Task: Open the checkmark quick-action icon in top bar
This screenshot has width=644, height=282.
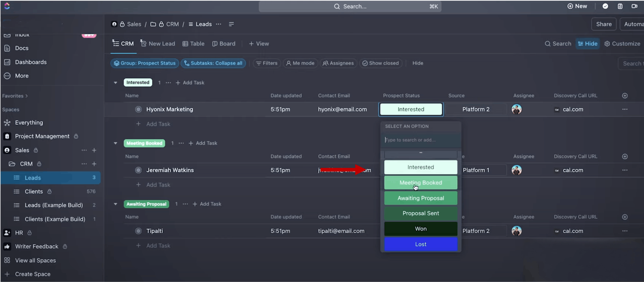Action: pyautogui.click(x=605, y=6)
